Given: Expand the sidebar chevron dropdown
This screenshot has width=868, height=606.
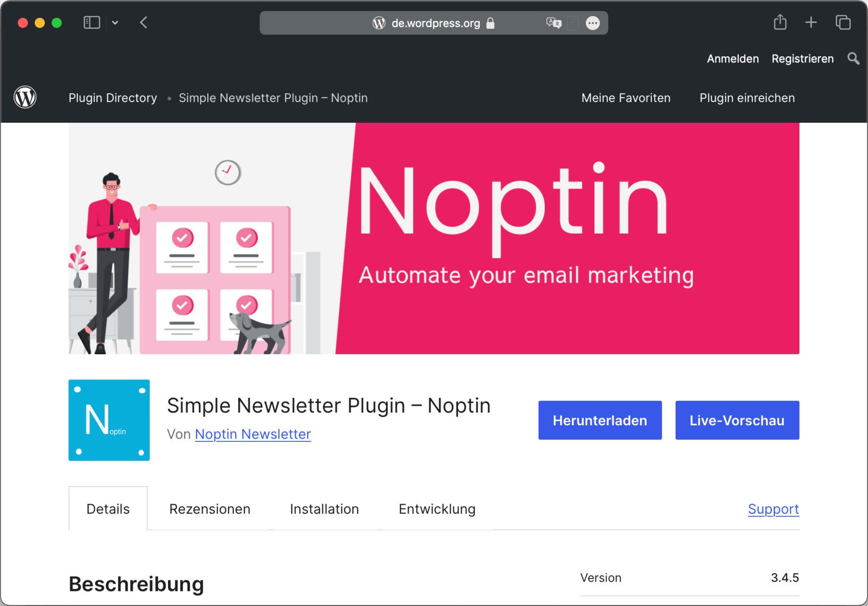Looking at the screenshot, I should [115, 23].
